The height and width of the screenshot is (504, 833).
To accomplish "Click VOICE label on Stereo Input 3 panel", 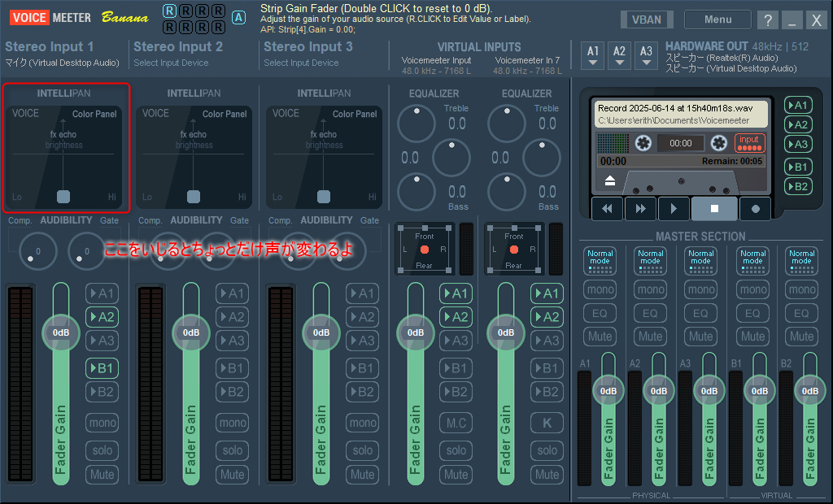I will (286, 113).
